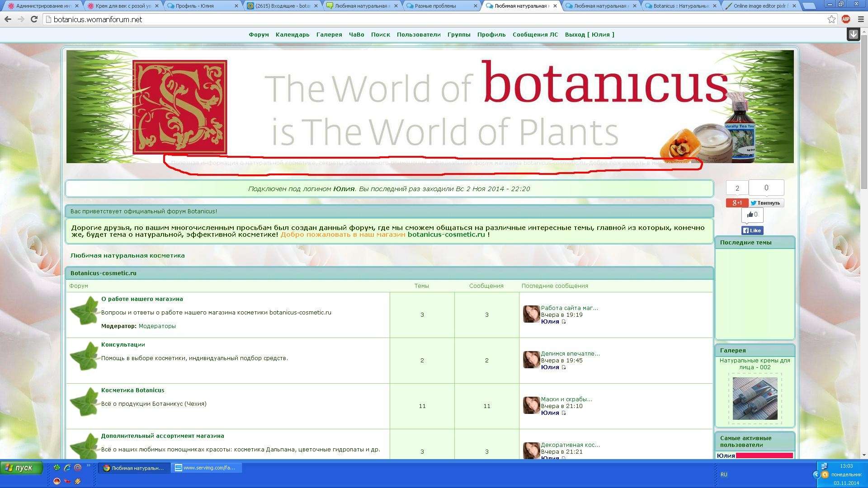The height and width of the screenshot is (488, 868).
Task: Open the Форум menu item
Action: 259,35
